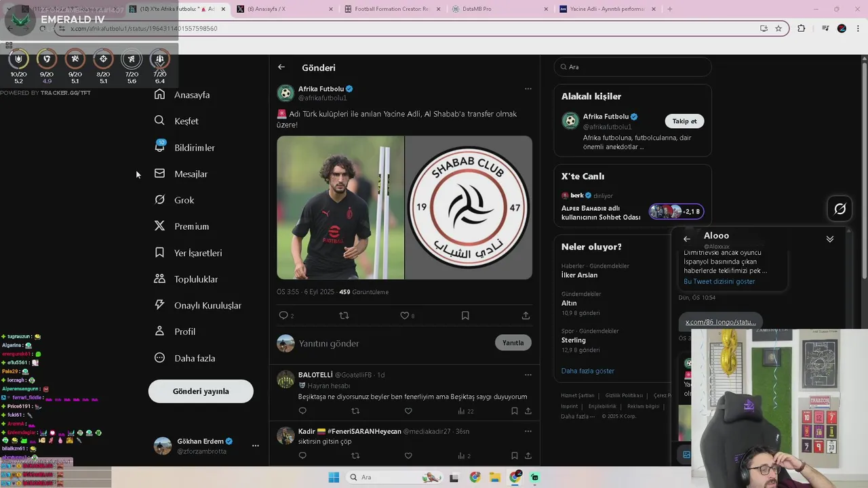Open browser extensions puzzle icon
The width and height of the screenshot is (868, 488).
tap(802, 28)
